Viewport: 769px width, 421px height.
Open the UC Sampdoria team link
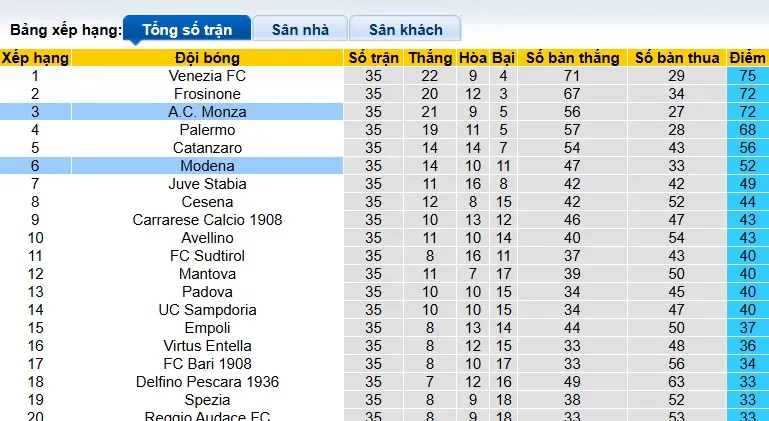pyautogui.click(x=208, y=310)
